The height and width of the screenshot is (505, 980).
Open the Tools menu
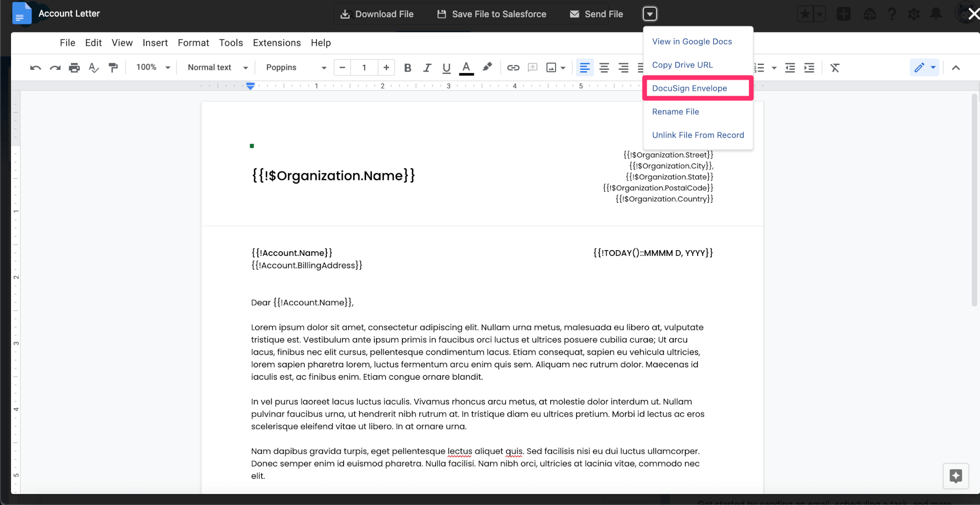(231, 43)
